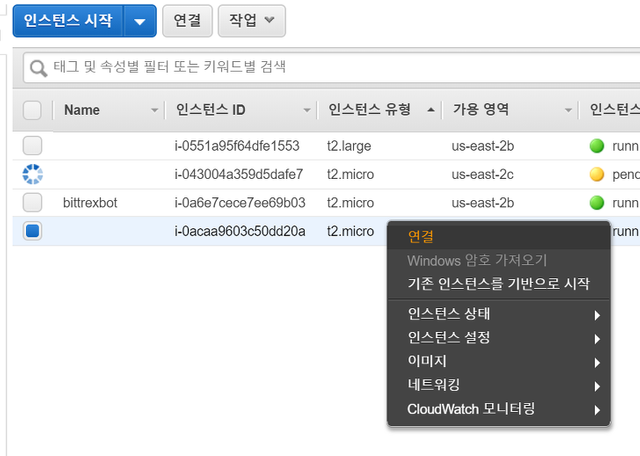Viewport: 640px width, 456px height.
Task: Sort by 인스턴스 유형 column arrow
Action: (x=431, y=110)
